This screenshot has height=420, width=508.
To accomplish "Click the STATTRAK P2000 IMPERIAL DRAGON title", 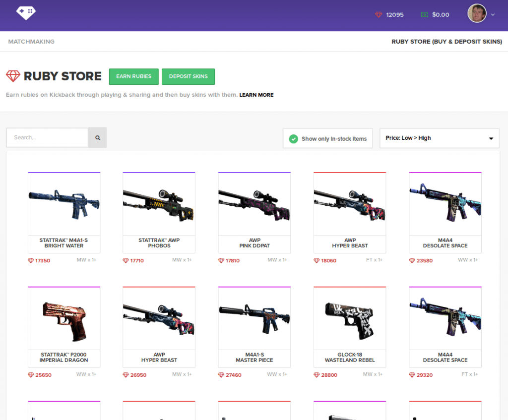I will tap(64, 357).
